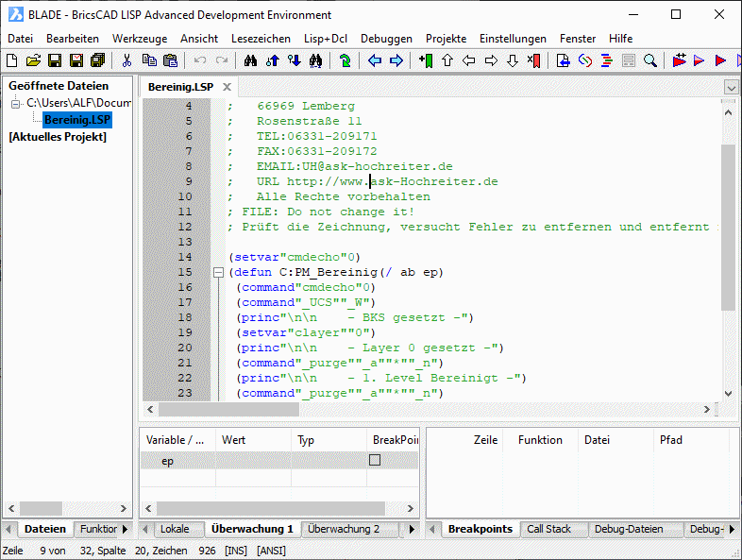Paste from clipboard icon

[170, 60]
